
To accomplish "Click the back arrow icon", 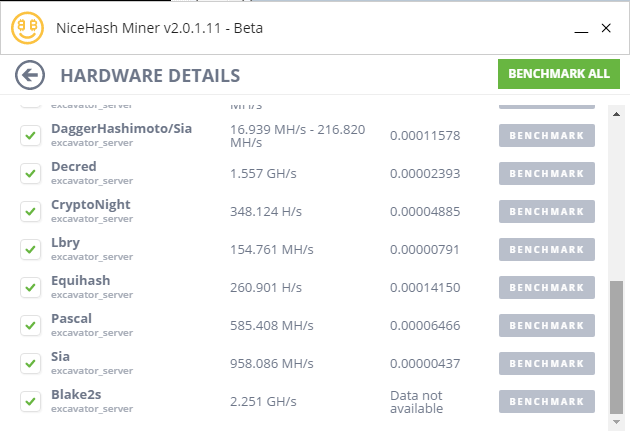I will tap(30, 75).
